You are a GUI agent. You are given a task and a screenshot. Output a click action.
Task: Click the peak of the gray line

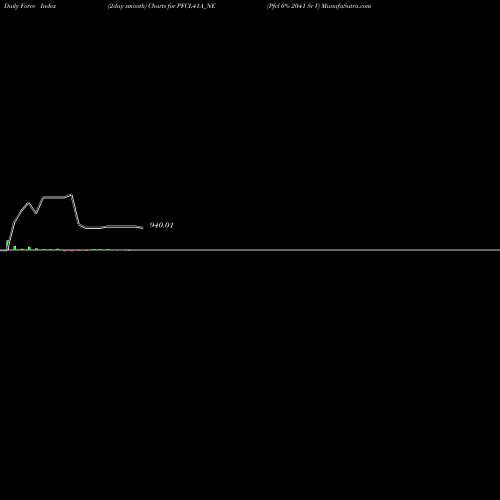[71, 194]
